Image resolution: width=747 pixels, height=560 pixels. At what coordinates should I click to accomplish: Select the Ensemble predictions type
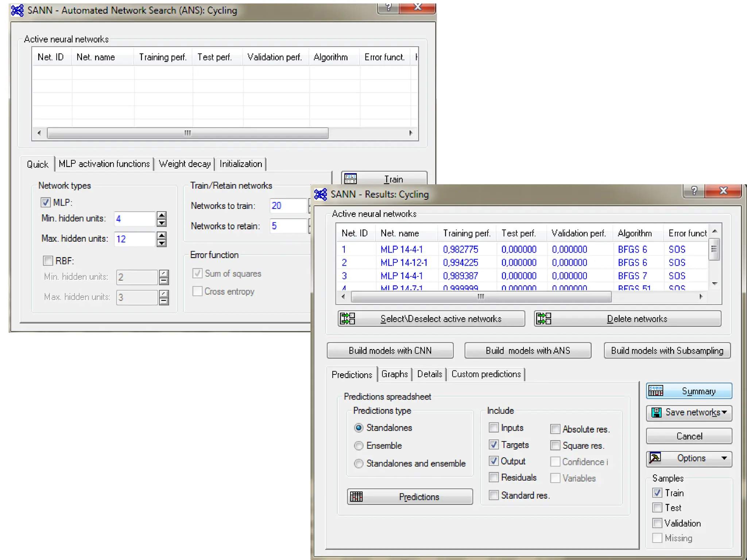point(359,446)
